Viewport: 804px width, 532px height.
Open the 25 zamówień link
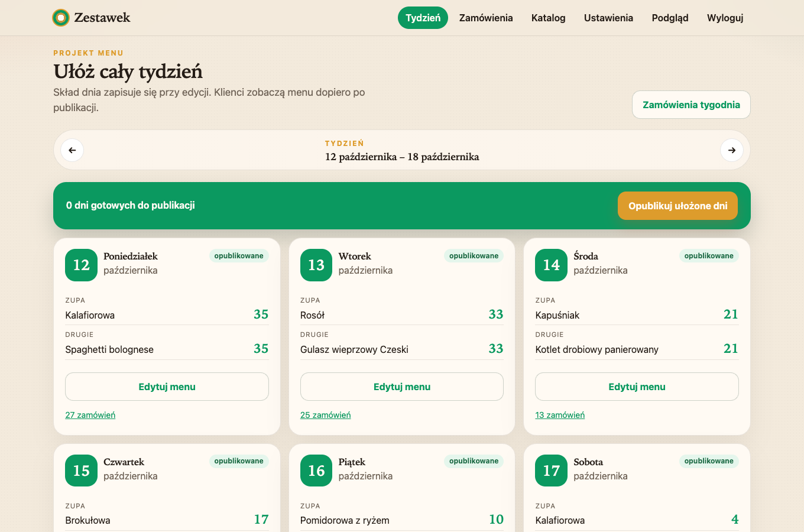tap(326, 415)
